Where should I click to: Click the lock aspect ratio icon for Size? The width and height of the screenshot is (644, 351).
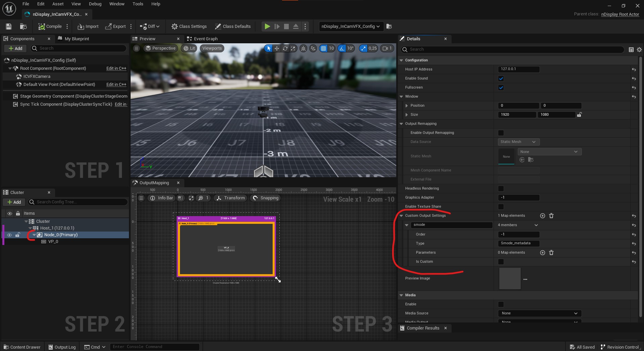tap(579, 115)
